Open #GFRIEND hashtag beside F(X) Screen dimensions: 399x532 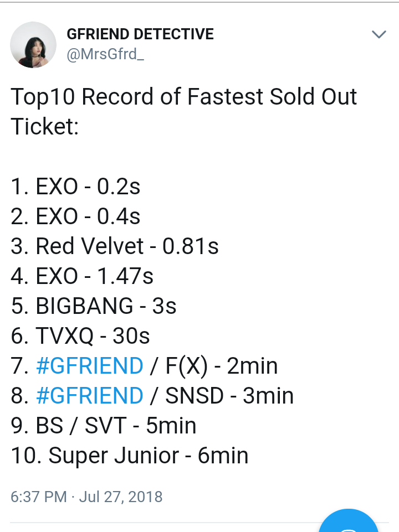[90, 366]
